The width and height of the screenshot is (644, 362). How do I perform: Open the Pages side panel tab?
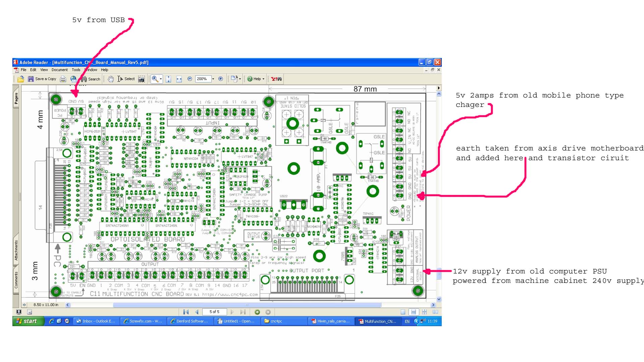(16, 98)
